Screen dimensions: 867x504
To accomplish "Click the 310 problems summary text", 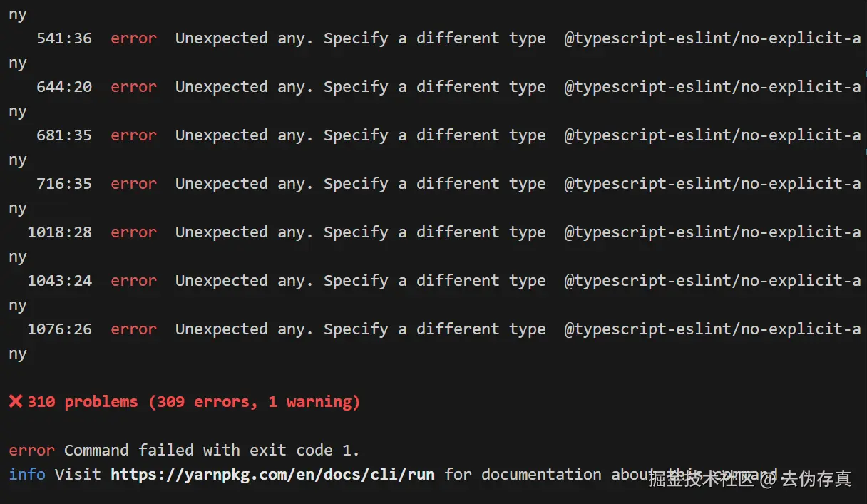I will pos(83,402).
